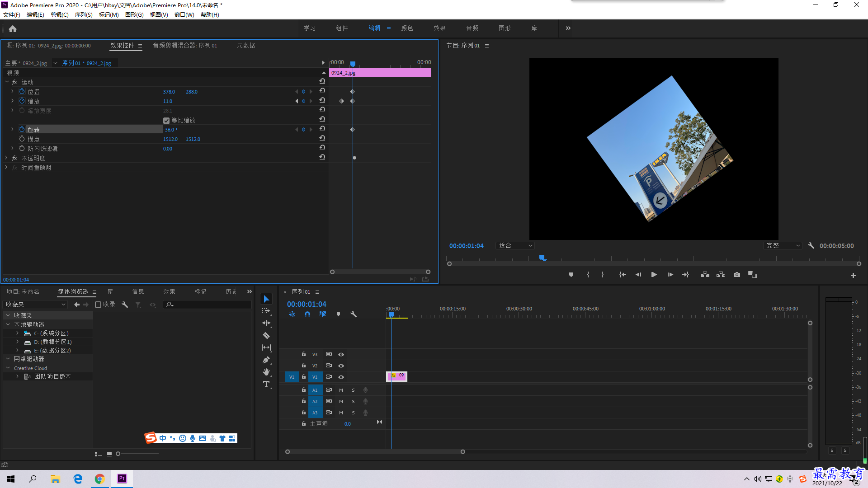Image resolution: width=868 pixels, height=488 pixels.
Task: Play the program monitor preview
Action: (x=654, y=275)
